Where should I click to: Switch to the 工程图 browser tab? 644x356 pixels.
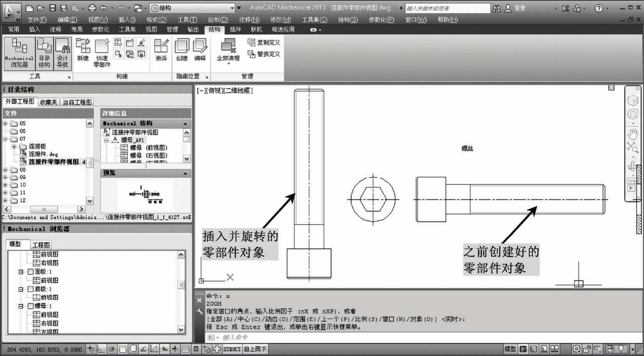pos(41,244)
